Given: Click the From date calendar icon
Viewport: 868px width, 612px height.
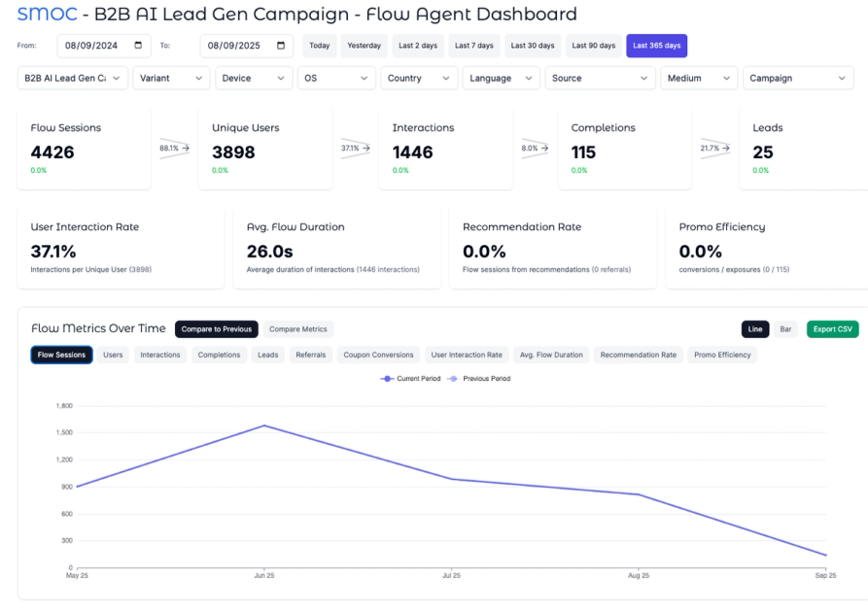Looking at the screenshot, I should [x=138, y=45].
